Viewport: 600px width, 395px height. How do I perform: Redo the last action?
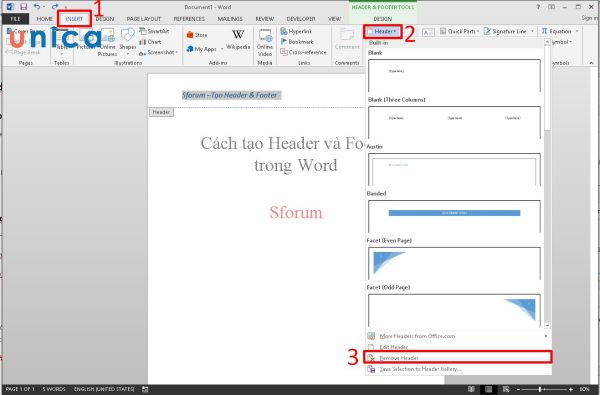pyautogui.click(x=55, y=7)
